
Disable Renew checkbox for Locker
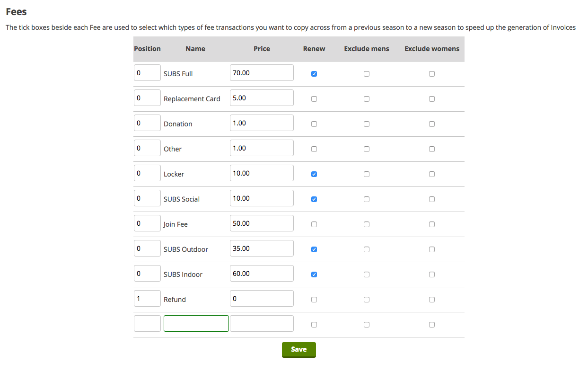[x=314, y=174]
